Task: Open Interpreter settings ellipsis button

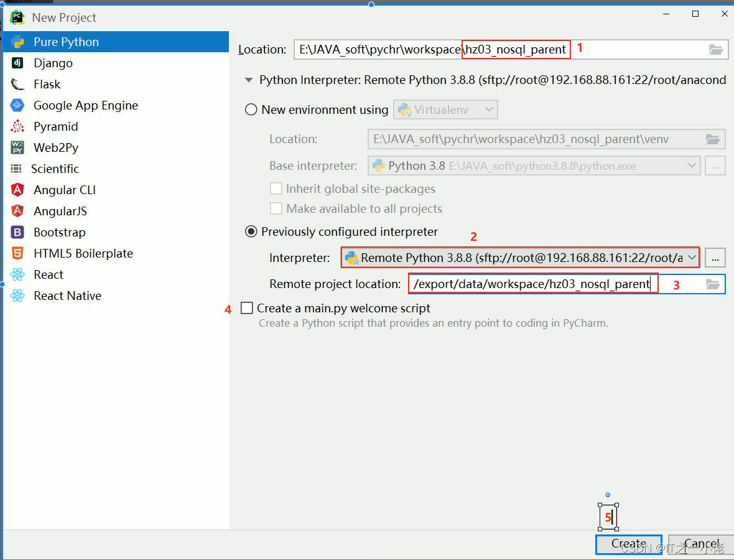Action: [x=715, y=258]
